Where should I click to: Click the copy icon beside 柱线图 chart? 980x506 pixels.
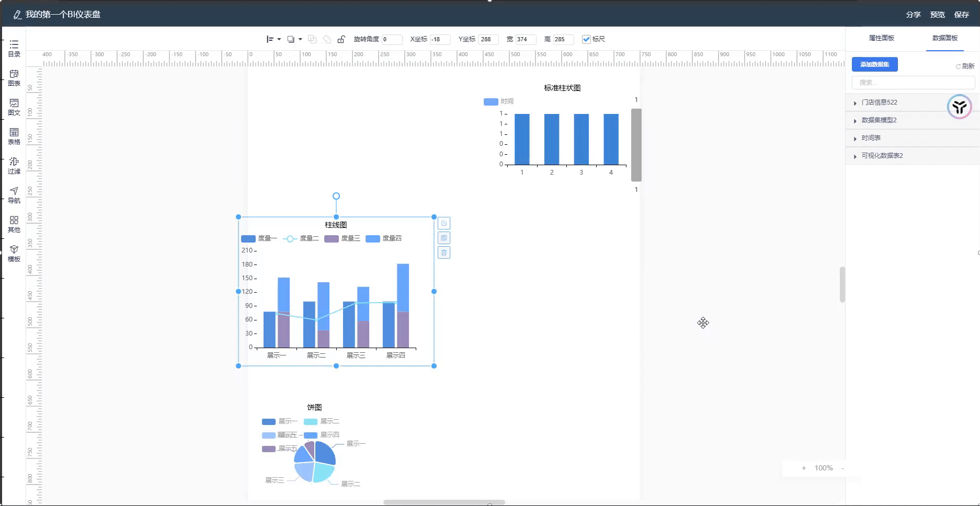coord(444,238)
